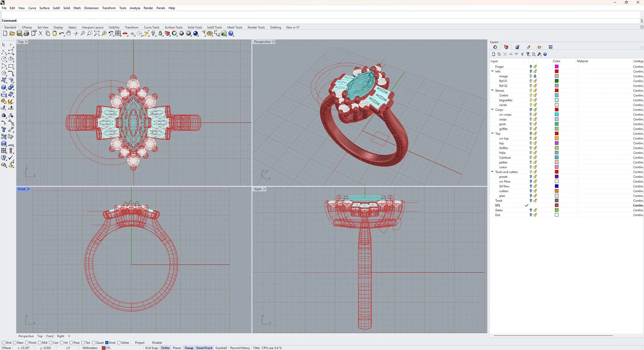Open the Perspective viewport title dropdown

point(274,42)
